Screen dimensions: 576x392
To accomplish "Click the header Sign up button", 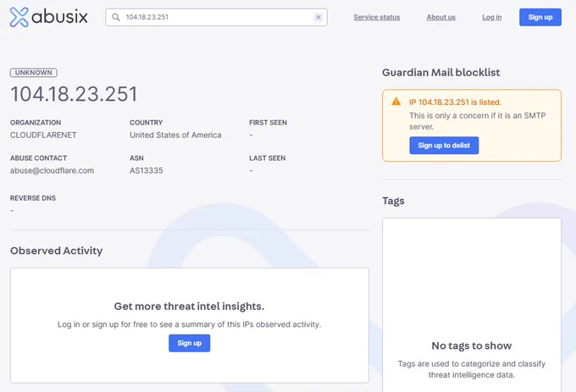I will coord(540,17).
